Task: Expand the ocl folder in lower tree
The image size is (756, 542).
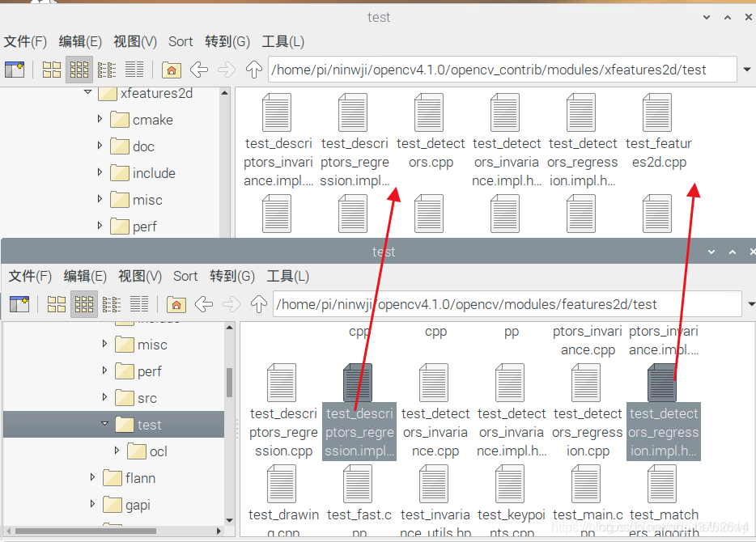Action: point(117,451)
